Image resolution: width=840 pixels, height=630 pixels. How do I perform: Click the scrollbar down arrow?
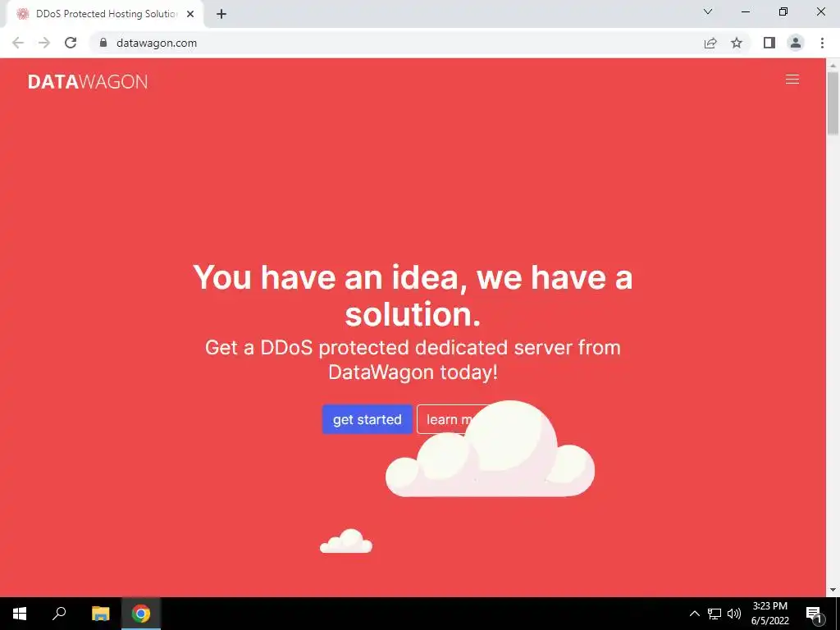pos(833,591)
